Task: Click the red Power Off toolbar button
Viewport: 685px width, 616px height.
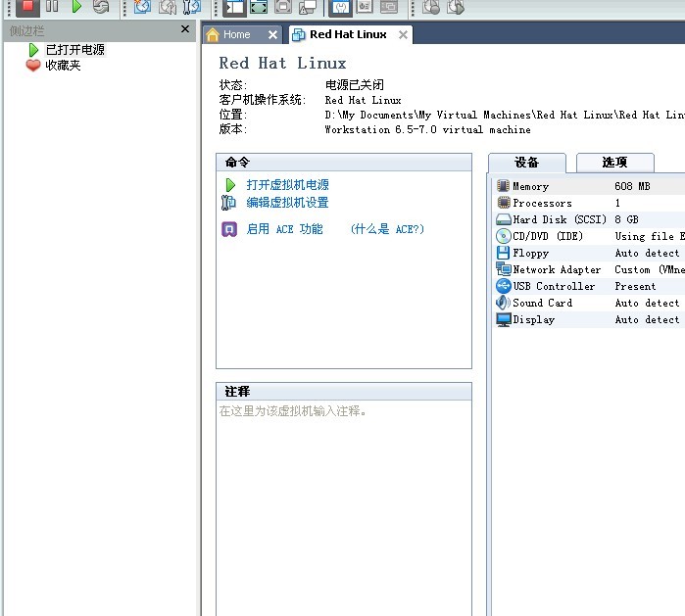Action: click(27, 7)
